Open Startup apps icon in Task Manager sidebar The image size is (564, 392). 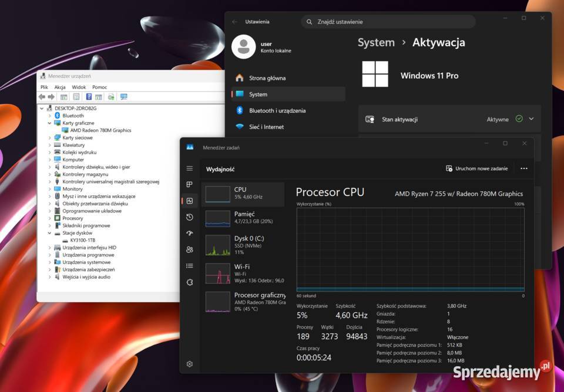click(x=190, y=233)
